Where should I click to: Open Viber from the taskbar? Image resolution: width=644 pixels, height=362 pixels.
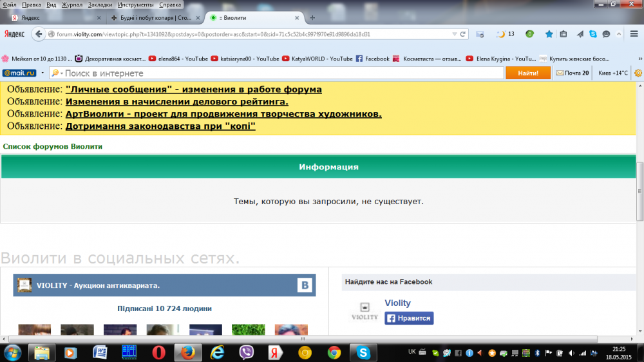[x=247, y=352]
